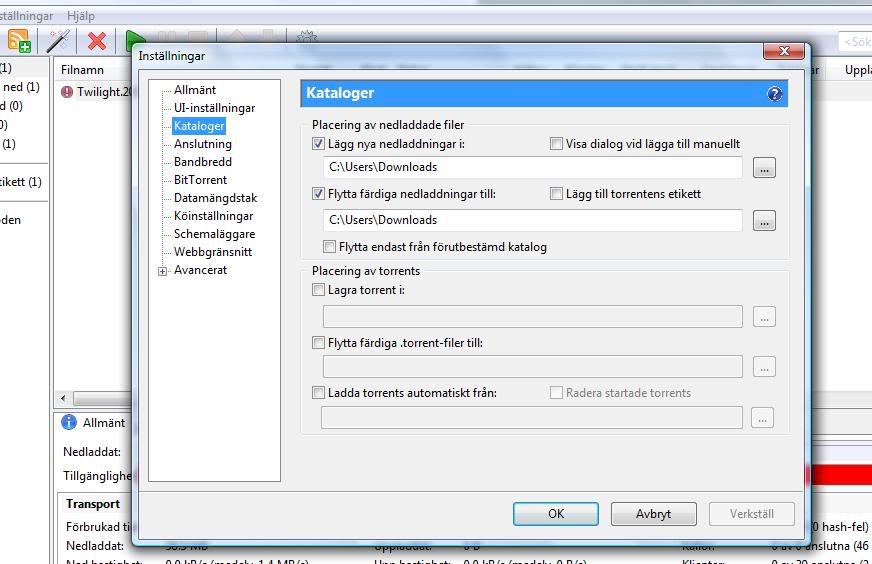
Task: Select UI-inställningar in settings tree
Action: pyautogui.click(x=214, y=108)
